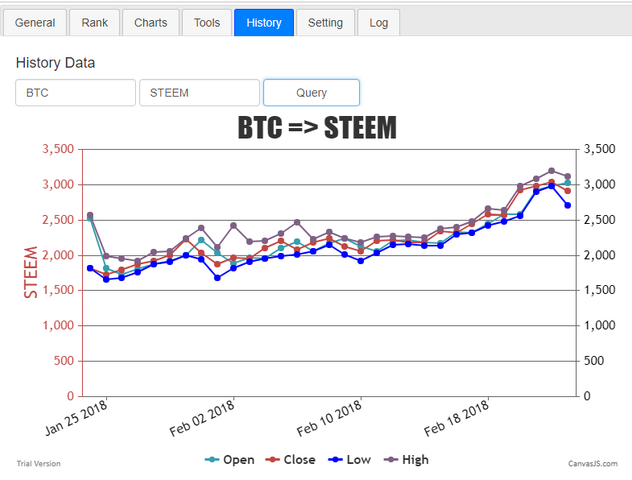Open the CanvasJS.com link
632x480 pixels.
pos(592,463)
